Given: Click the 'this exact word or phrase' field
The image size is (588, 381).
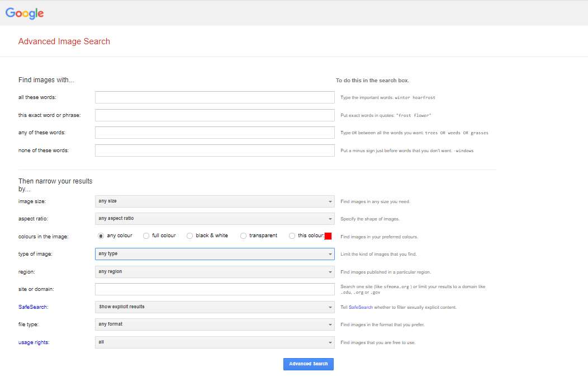Looking at the screenshot, I should (x=215, y=115).
